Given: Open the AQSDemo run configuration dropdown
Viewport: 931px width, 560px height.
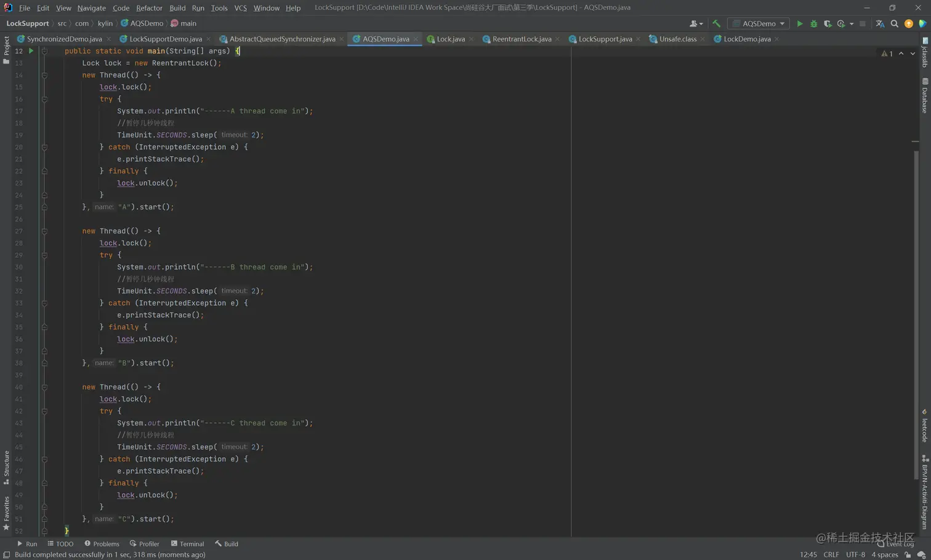Looking at the screenshot, I should (759, 23).
